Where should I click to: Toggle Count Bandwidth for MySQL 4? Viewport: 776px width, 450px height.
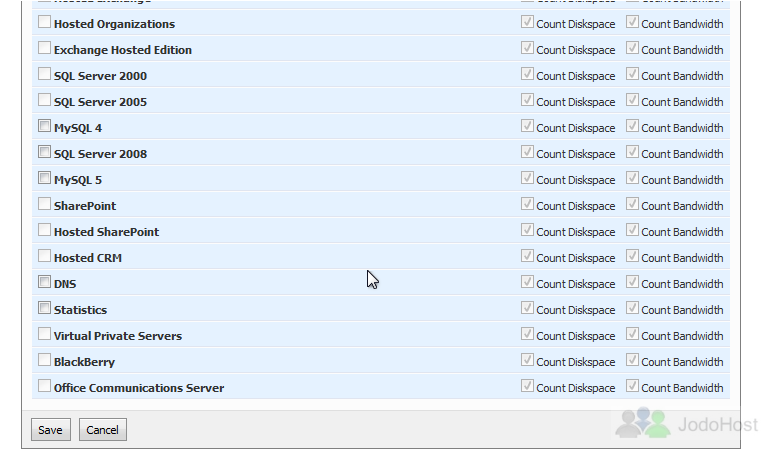tap(632, 126)
